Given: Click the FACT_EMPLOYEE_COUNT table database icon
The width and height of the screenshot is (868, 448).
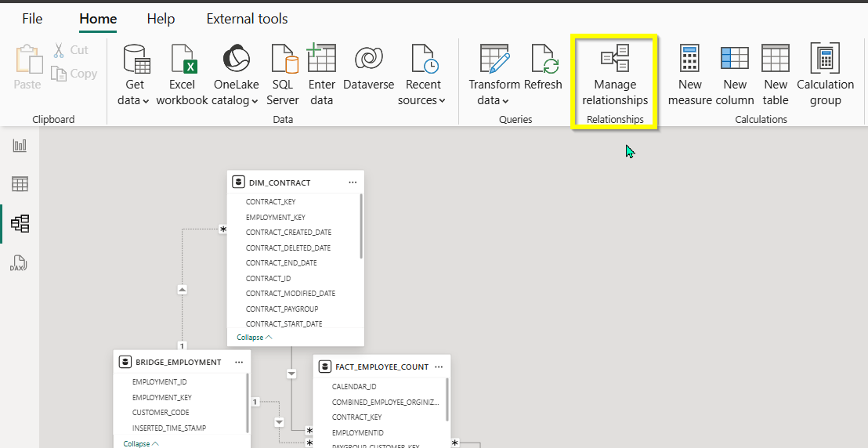Looking at the screenshot, I should [x=325, y=367].
